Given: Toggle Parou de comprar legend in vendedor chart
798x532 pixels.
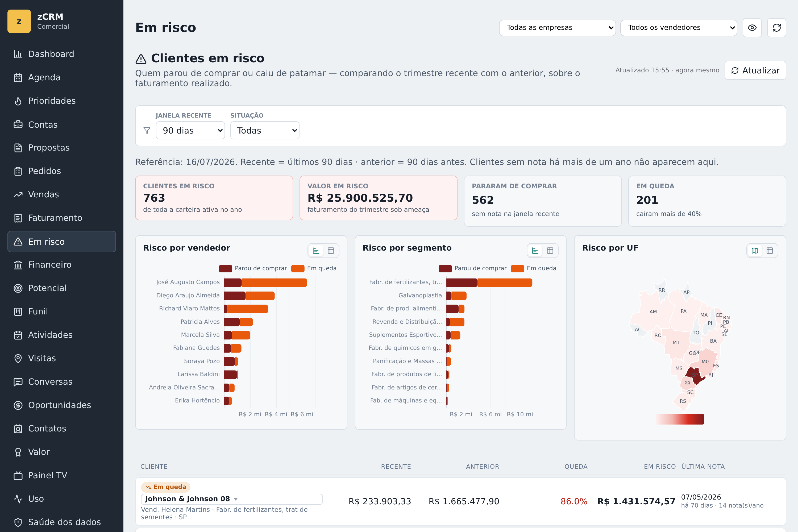Looking at the screenshot, I should pos(253,268).
